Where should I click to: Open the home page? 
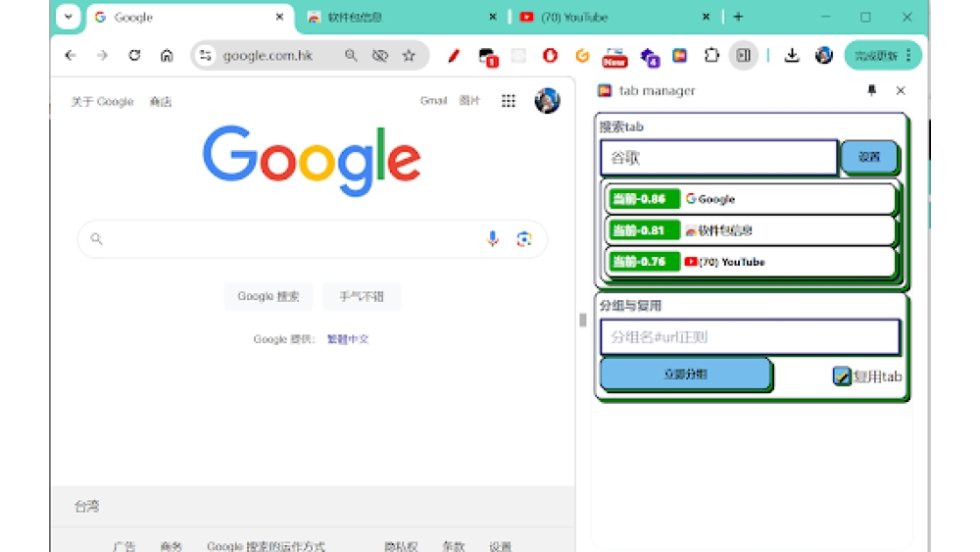[x=167, y=56]
